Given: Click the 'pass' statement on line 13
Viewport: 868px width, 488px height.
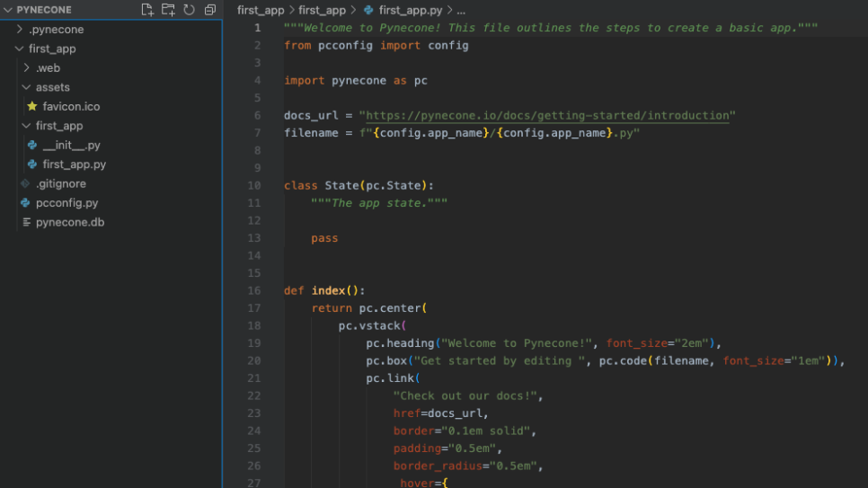Looking at the screenshot, I should tap(324, 238).
